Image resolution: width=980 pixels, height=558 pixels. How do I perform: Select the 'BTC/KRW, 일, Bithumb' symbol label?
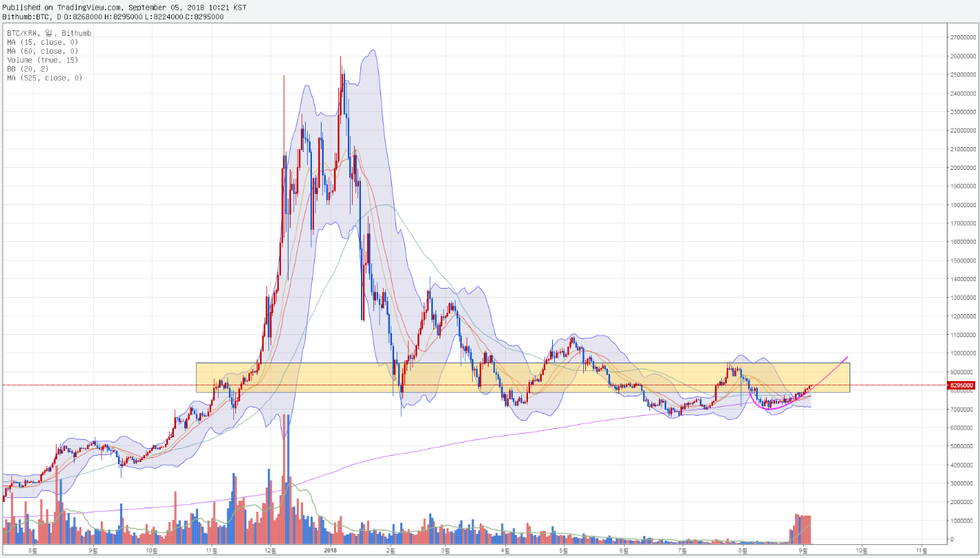(x=49, y=32)
